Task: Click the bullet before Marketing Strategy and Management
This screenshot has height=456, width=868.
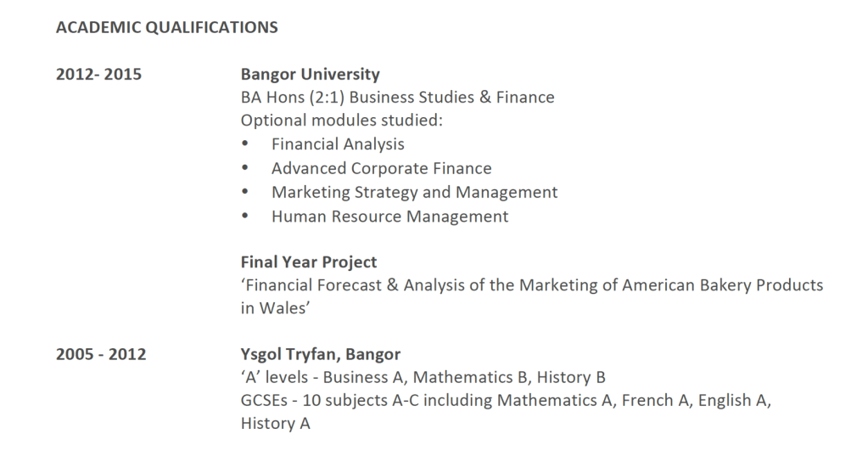Action: click(x=246, y=192)
